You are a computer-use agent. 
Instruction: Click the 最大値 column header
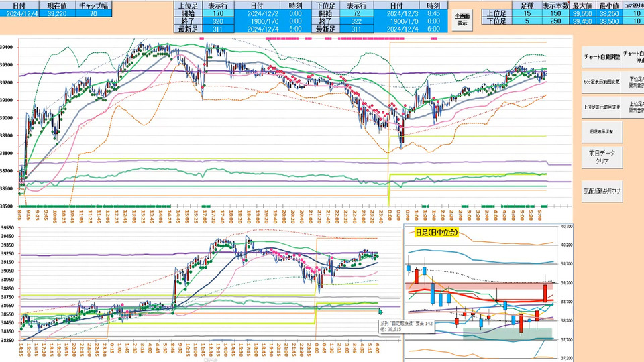click(582, 6)
